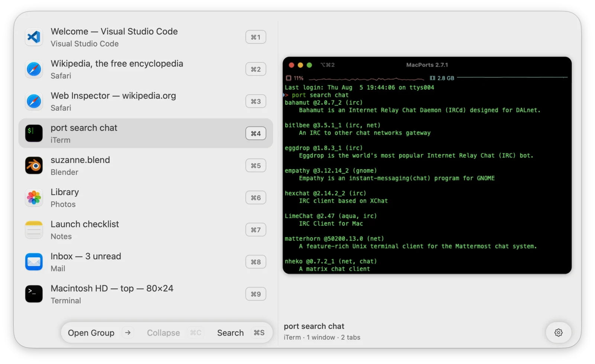Screen dimensions: 595x364
Task: Click the eggdrop @1.8.3_1 (irc) line
Action: click(x=324, y=148)
